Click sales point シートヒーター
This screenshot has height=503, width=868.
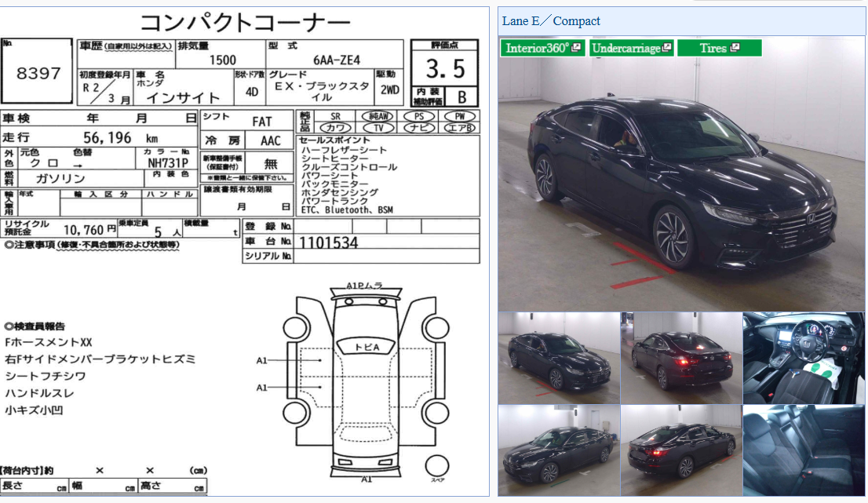(334, 159)
